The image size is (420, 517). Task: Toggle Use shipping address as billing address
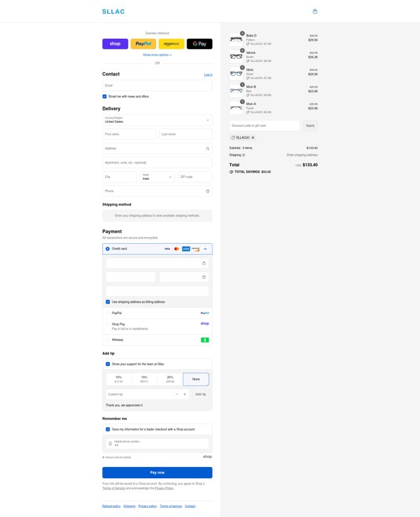108,302
